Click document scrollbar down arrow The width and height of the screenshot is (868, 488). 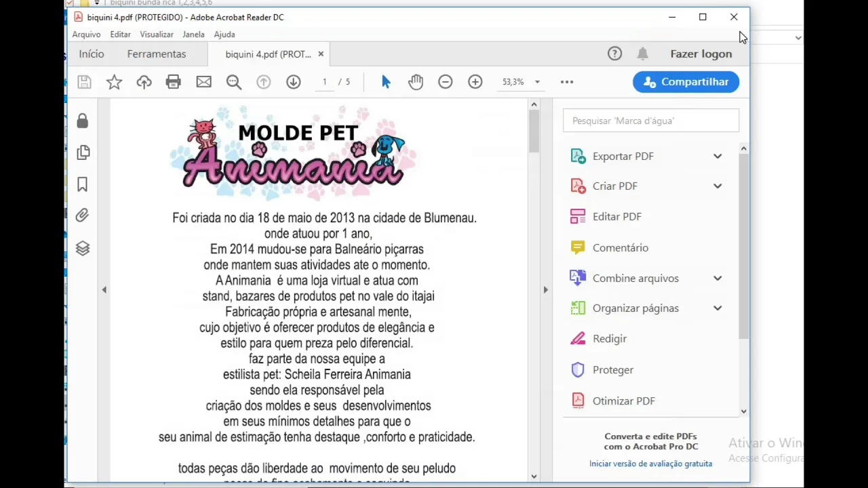coord(534,476)
